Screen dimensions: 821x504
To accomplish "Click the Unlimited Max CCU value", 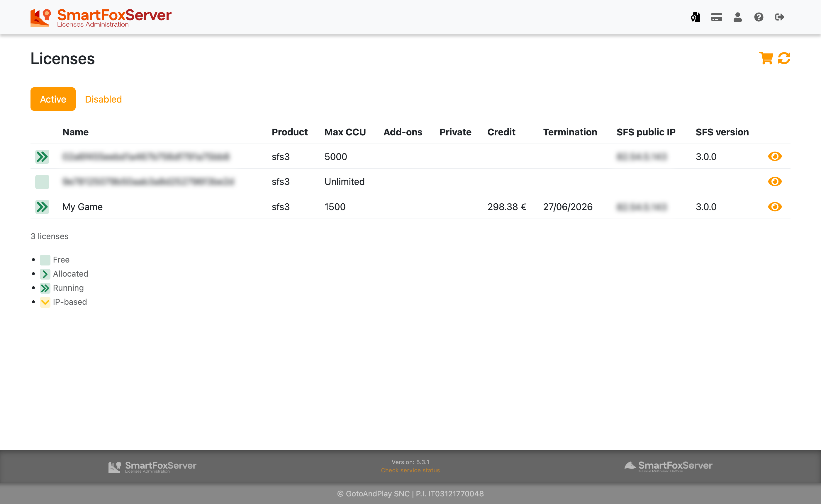I will [345, 182].
